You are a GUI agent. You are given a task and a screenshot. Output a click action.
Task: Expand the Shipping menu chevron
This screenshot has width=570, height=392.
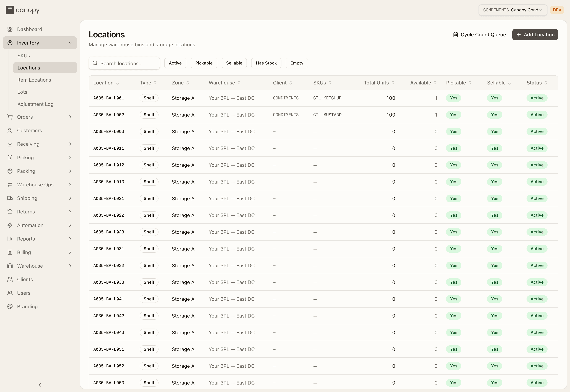click(x=70, y=198)
